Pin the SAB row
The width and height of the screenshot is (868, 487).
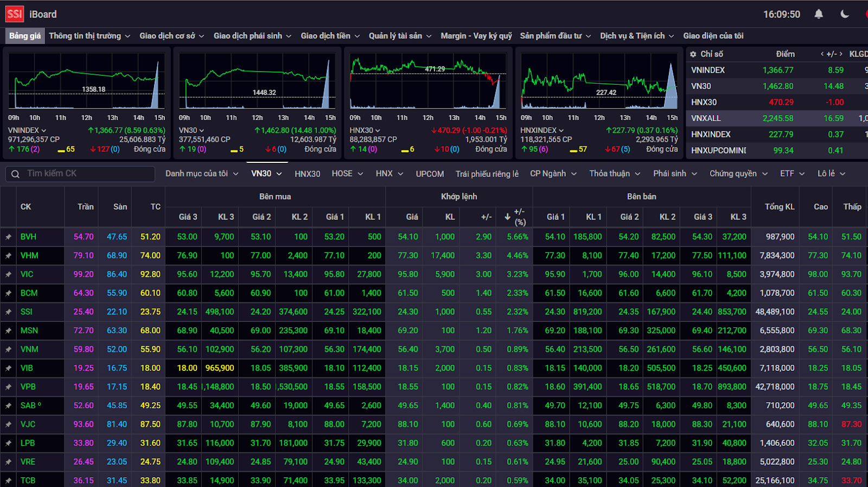(x=8, y=406)
